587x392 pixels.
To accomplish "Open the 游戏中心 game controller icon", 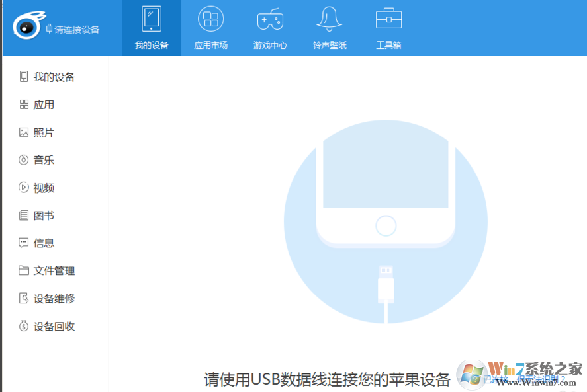I will 269,20.
